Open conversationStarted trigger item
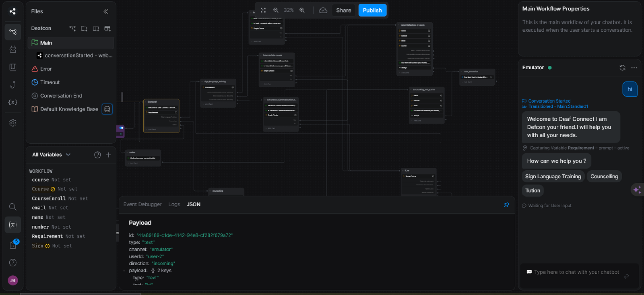This screenshot has width=644, height=295. (74, 56)
